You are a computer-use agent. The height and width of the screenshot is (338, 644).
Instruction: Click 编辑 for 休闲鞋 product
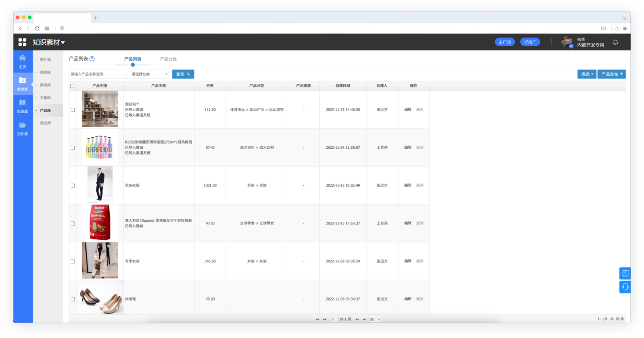coord(408,299)
